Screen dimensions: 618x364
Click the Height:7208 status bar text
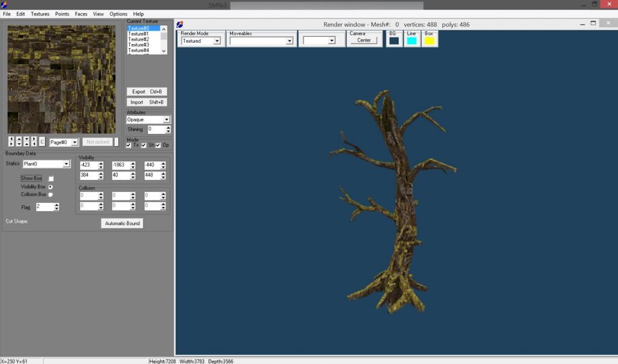(x=162, y=361)
